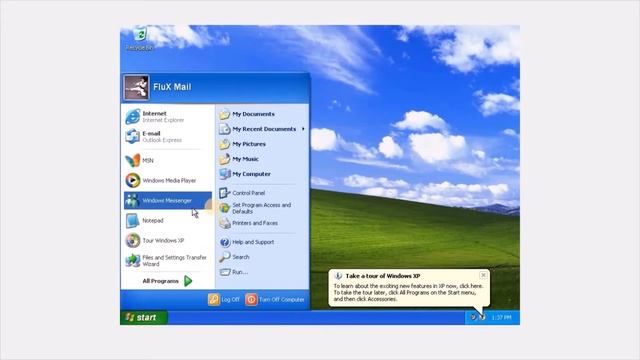Open the Help and Support icon
This screenshot has width=640, height=360.
224,242
